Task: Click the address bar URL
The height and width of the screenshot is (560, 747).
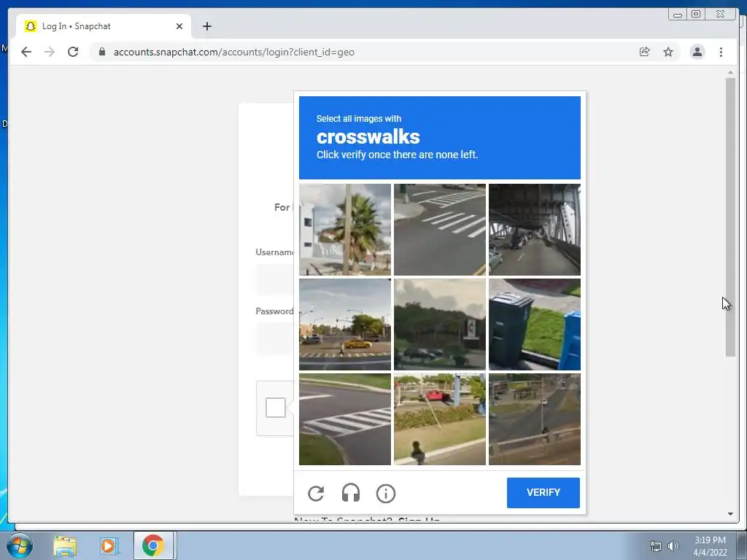Action: point(234,52)
